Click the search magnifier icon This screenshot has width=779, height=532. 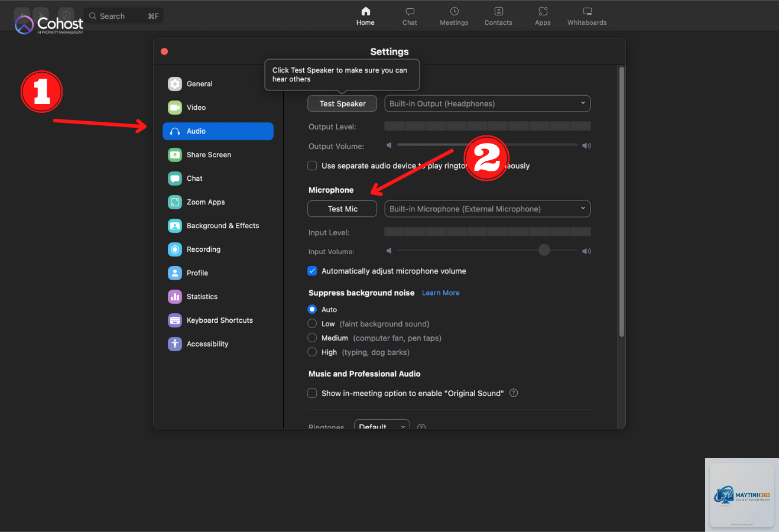[x=93, y=16]
